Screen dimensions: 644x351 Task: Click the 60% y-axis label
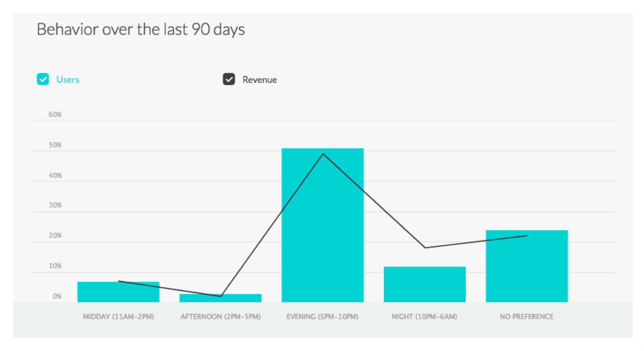(55, 115)
